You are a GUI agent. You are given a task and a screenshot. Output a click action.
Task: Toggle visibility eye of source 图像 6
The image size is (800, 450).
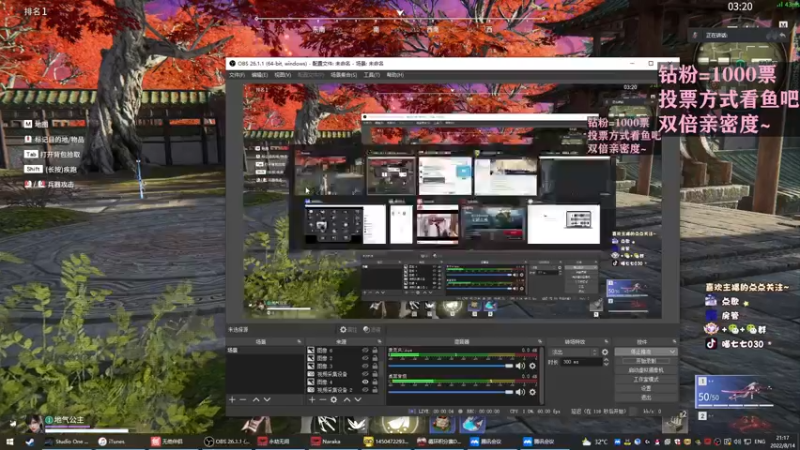pos(365,351)
